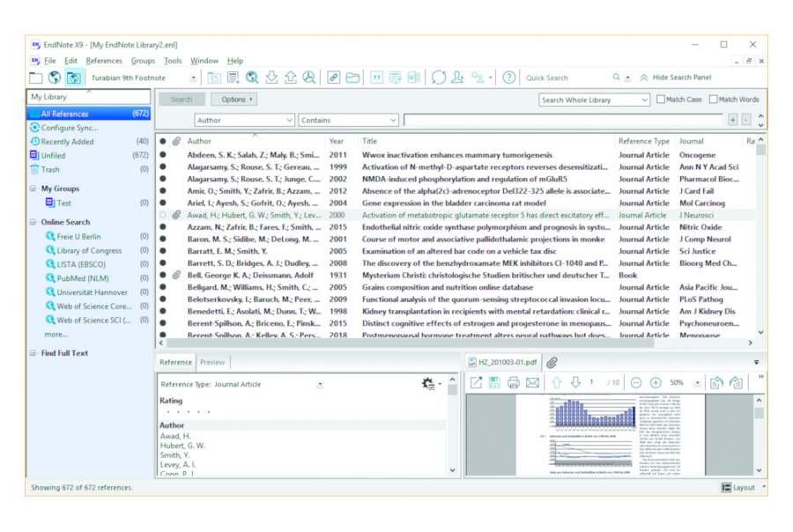This screenshot has height=532, width=793.
Task: Open the reference panel gear settings icon
Action: coord(428,384)
